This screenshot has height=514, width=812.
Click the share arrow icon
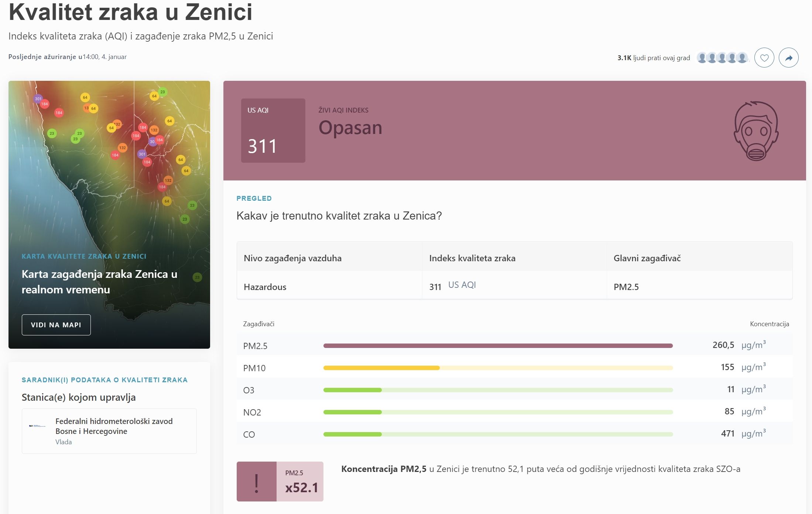(x=788, y=58)
